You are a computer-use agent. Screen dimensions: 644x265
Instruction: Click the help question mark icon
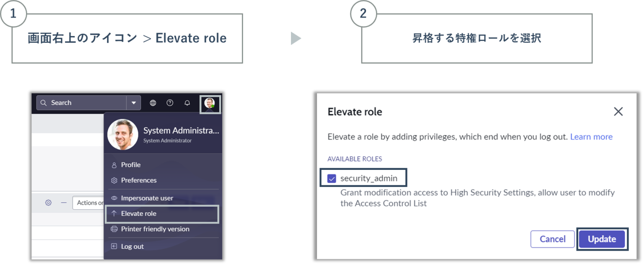click(170, 103)
